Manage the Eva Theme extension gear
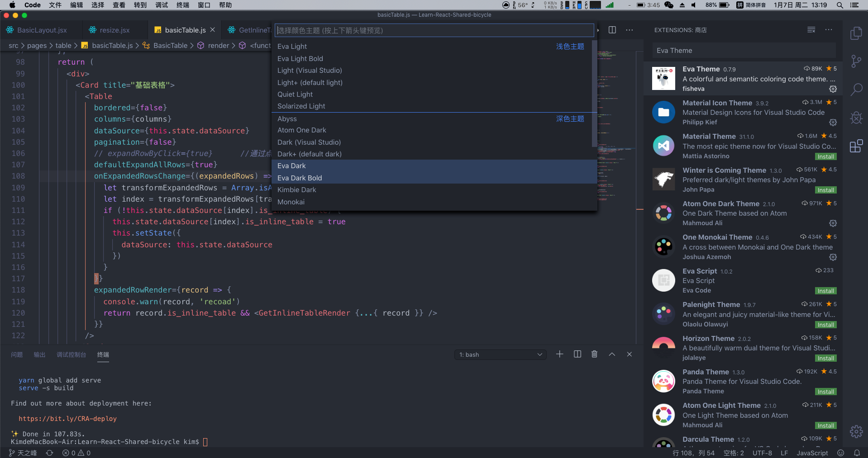 (833, 89)
